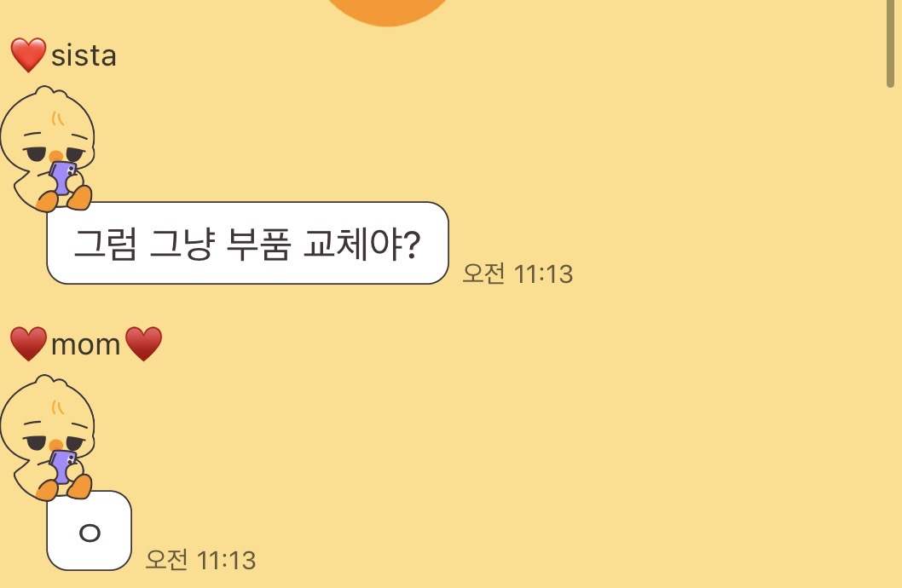This screenshot has width=902, height=588.
Task: Open mom's duck profile picture
Action: click(x=47, y=437)
